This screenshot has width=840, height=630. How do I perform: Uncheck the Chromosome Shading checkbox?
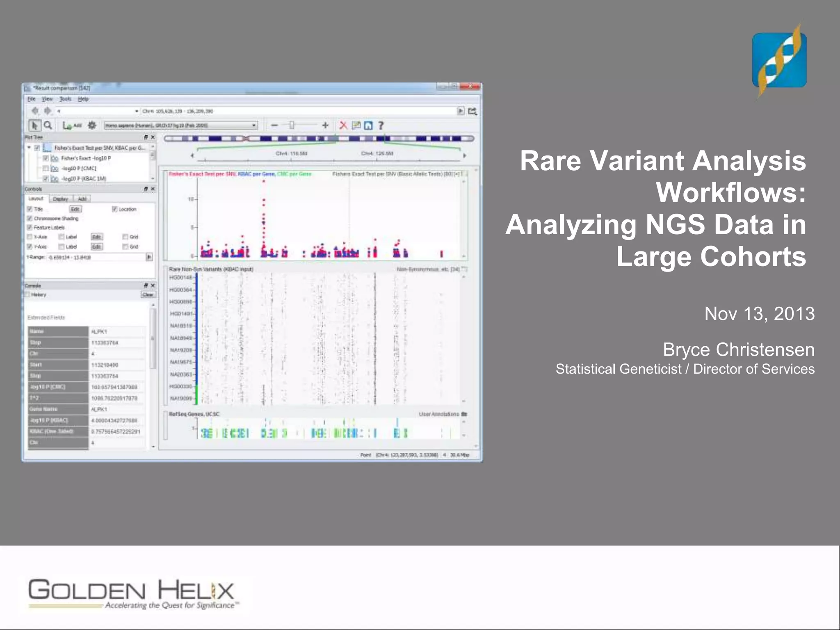(x=30, y=218)
